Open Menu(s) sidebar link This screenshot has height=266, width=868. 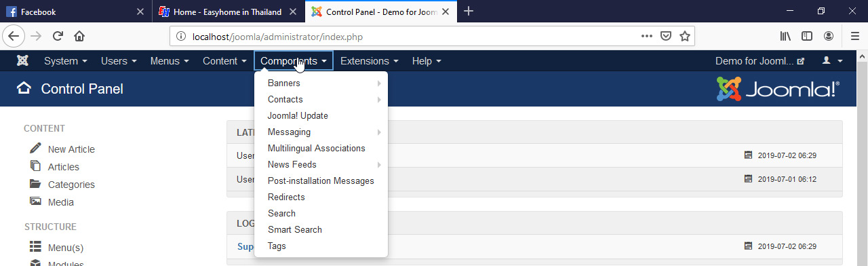point(66,248)
